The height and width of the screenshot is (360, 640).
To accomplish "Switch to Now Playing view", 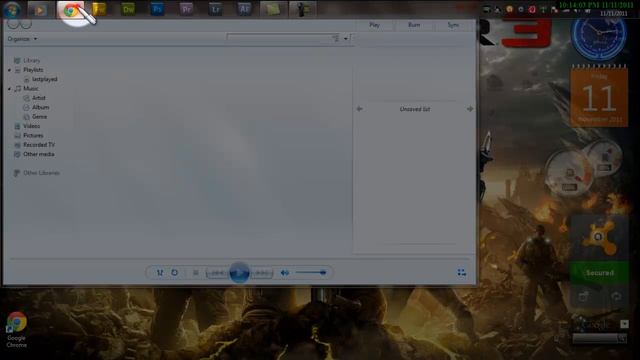I will 462,273.
